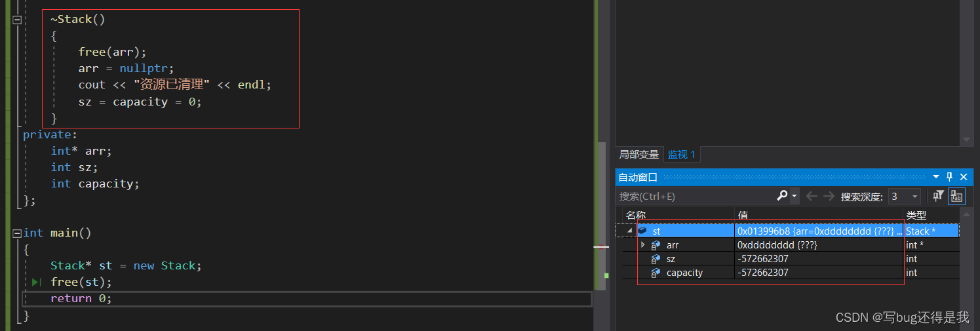This screenshot has height=331, width=980.
Task: Click the upper panel scroll-down arrow
Action: point(966,140)
